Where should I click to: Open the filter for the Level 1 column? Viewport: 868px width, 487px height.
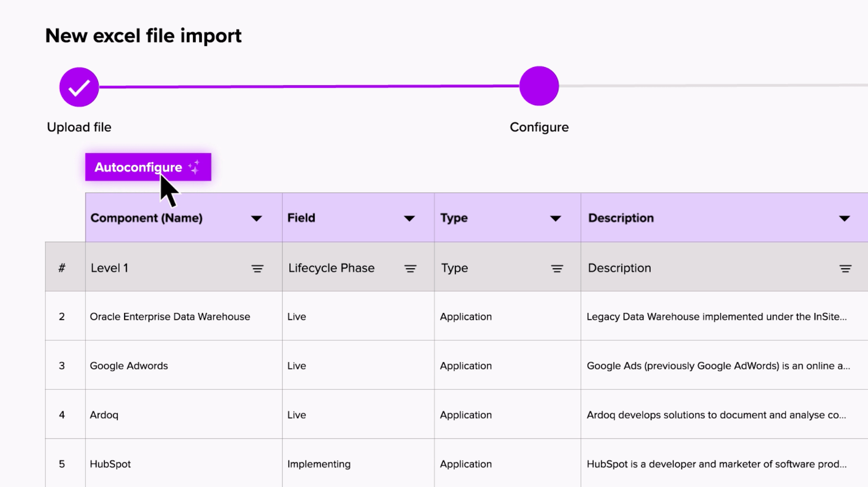point(257,268)
